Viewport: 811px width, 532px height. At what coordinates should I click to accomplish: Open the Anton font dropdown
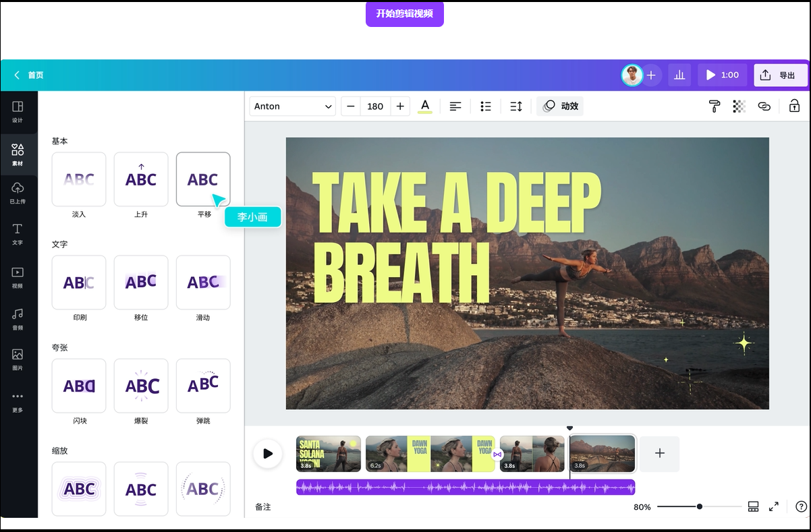[x=292, y=106]
